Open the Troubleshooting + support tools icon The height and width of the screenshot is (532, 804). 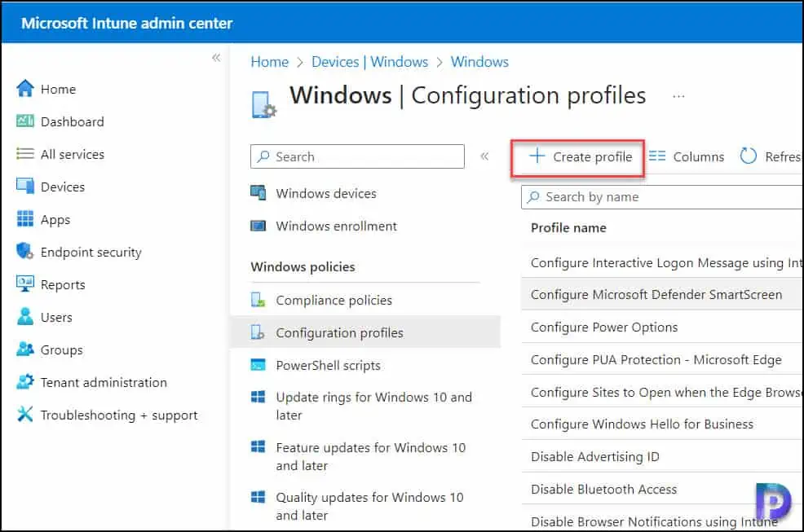click(x=24, y=414)
